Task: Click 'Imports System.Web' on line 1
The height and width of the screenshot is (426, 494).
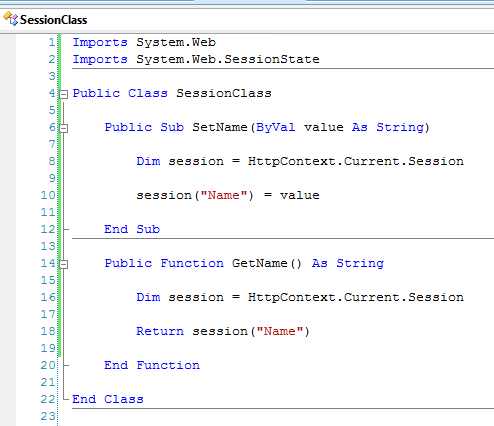Action: click(144, 42)
